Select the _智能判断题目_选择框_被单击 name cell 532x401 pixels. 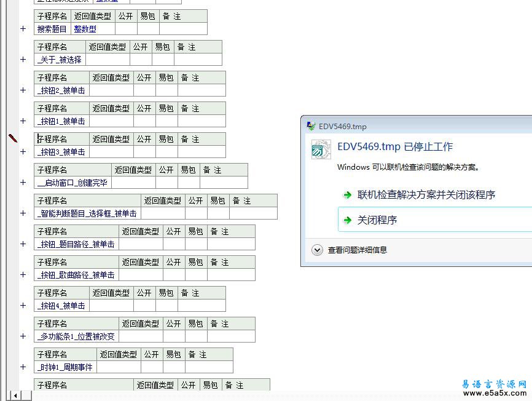tap(87, 213)
